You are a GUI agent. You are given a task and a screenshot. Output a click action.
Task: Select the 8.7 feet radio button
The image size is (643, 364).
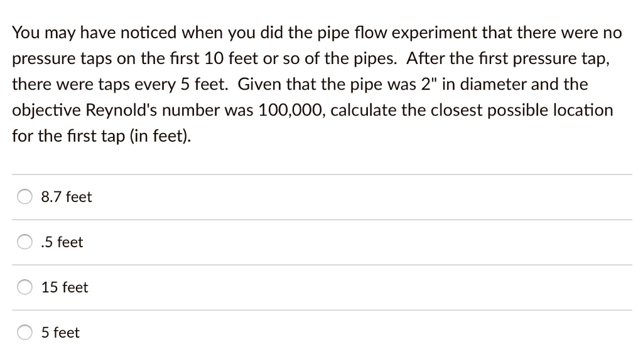pos(24,196)
